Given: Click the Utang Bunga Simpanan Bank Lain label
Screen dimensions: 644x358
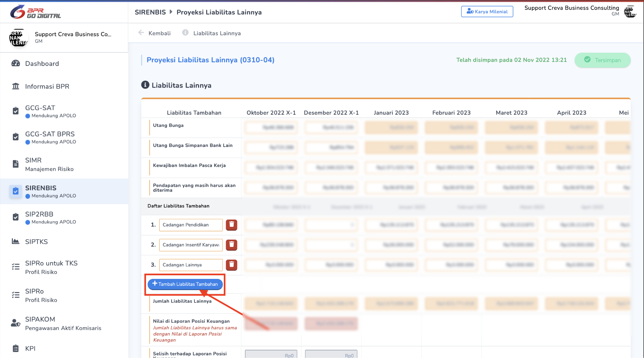Looking at the screenshot, I should coord(192,145).
